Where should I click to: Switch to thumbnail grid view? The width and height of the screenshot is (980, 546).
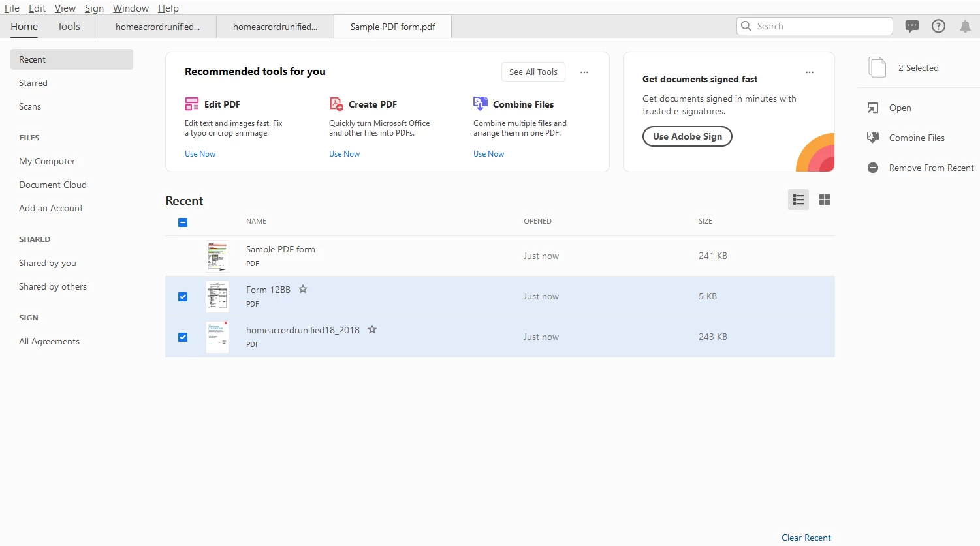point(825,200)
